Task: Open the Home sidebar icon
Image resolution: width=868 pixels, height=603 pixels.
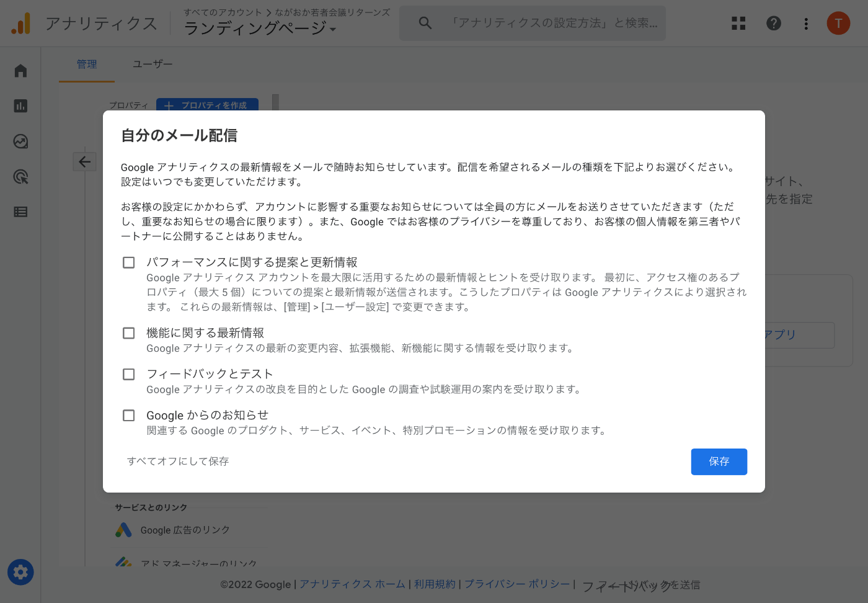Action: (x=20, y=71)
